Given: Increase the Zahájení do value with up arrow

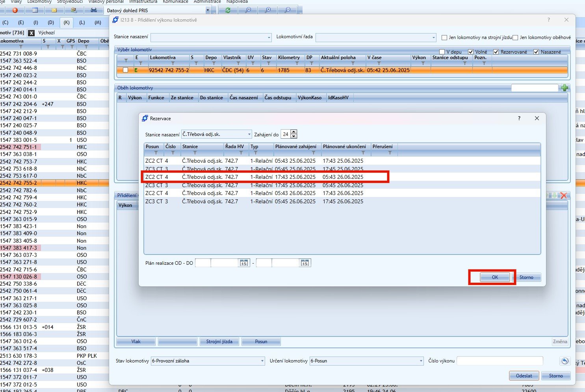Looking at the screenshot, I should [293, 132].
